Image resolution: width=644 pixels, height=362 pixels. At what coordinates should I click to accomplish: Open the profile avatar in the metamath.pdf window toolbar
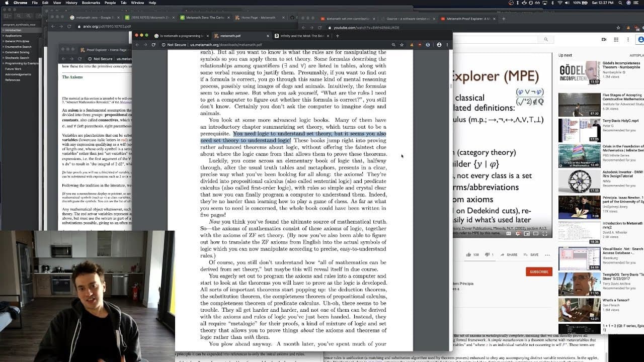tap(439, 45)
